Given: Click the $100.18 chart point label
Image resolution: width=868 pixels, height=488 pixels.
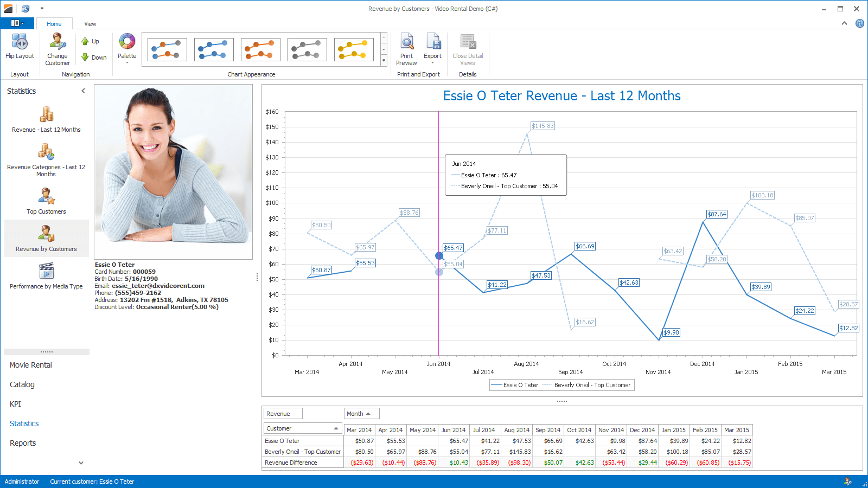Looking at the screenshot, I should (763, 195).
